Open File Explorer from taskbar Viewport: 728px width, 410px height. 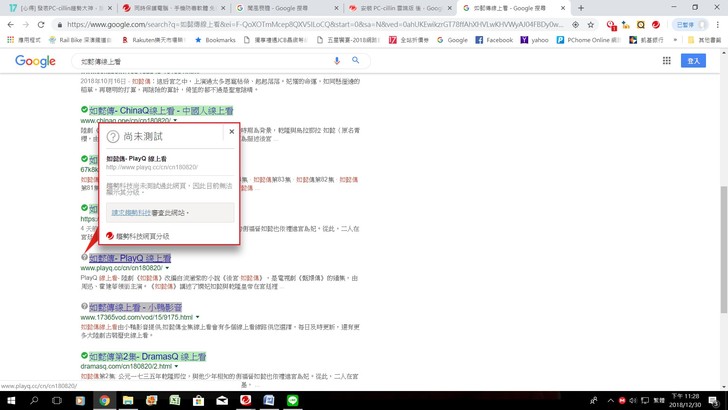point(128,400)
